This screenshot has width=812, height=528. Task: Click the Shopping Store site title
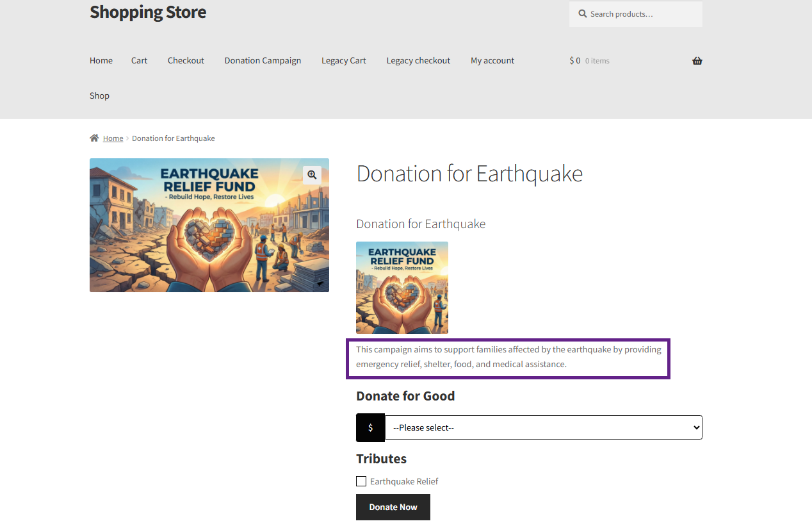[x=148, y=12]
